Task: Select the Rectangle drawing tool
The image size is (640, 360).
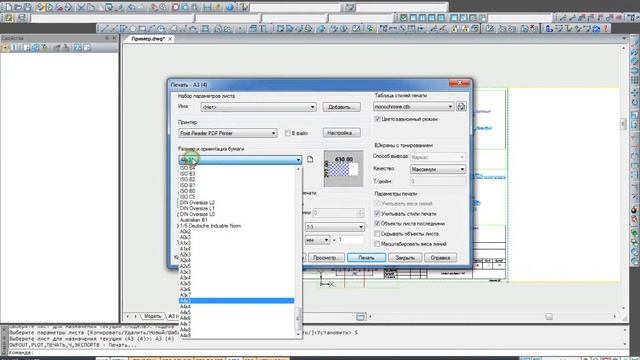Action: 142,29
